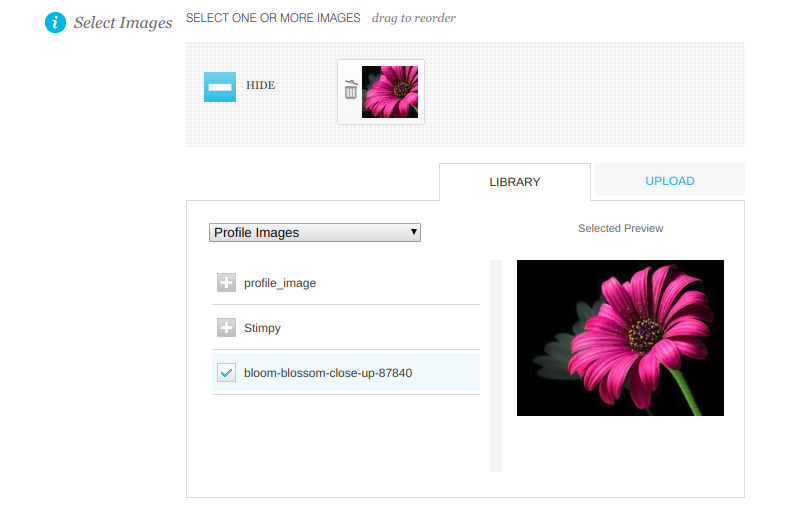Click the blue info icon beside Select Images

point(55,23)
